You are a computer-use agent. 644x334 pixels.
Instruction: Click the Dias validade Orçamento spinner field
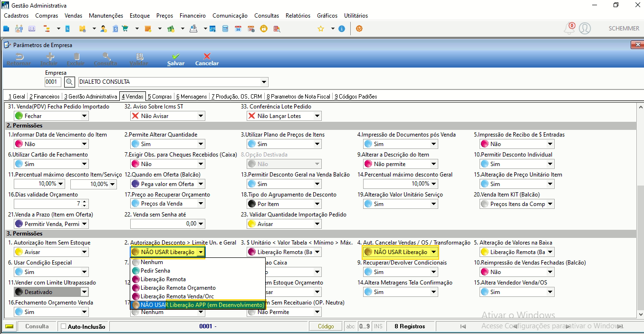[51, 204]
